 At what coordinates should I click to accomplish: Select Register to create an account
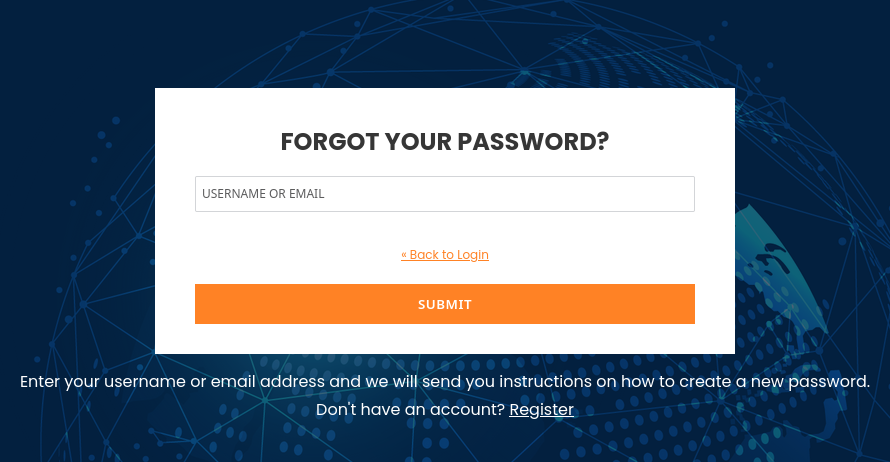click(x=541, y=410)
